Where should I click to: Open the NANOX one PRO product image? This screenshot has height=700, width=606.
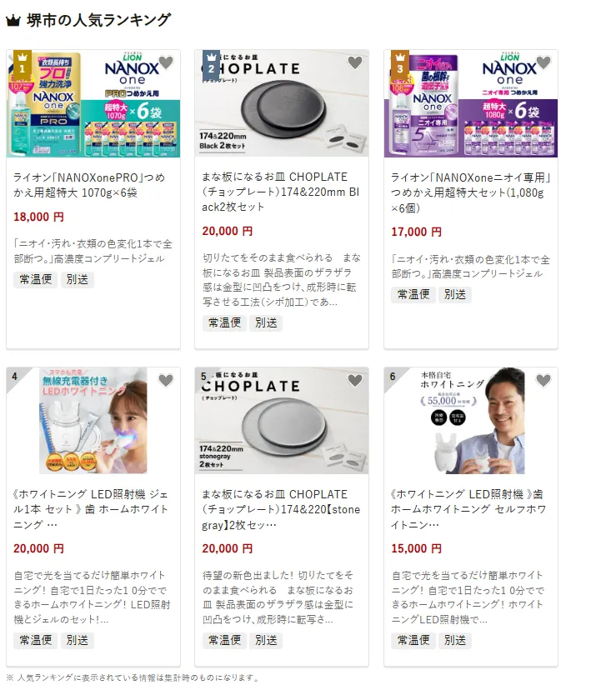coord(93,103)
